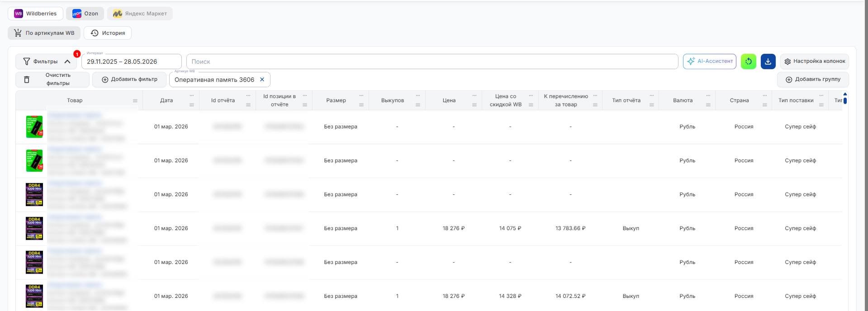Collapse the Фильтры panel chevron
This screenshot has height=311, width=868.
67,61
